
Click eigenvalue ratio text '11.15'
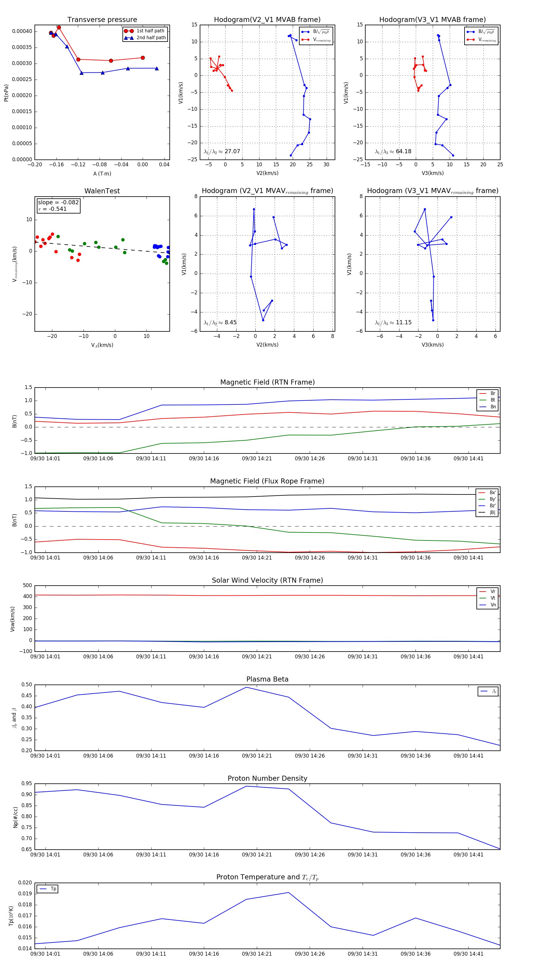[x=404, y=323]
